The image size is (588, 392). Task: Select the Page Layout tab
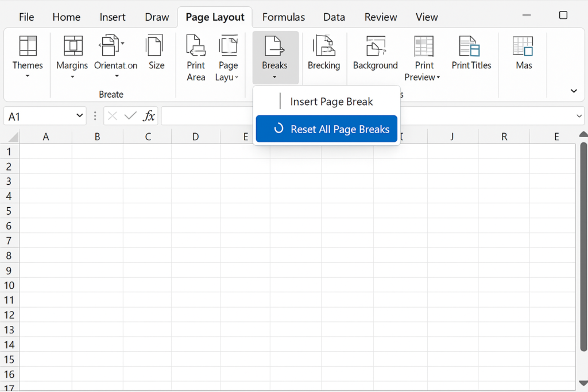click(x=215, y=17)
